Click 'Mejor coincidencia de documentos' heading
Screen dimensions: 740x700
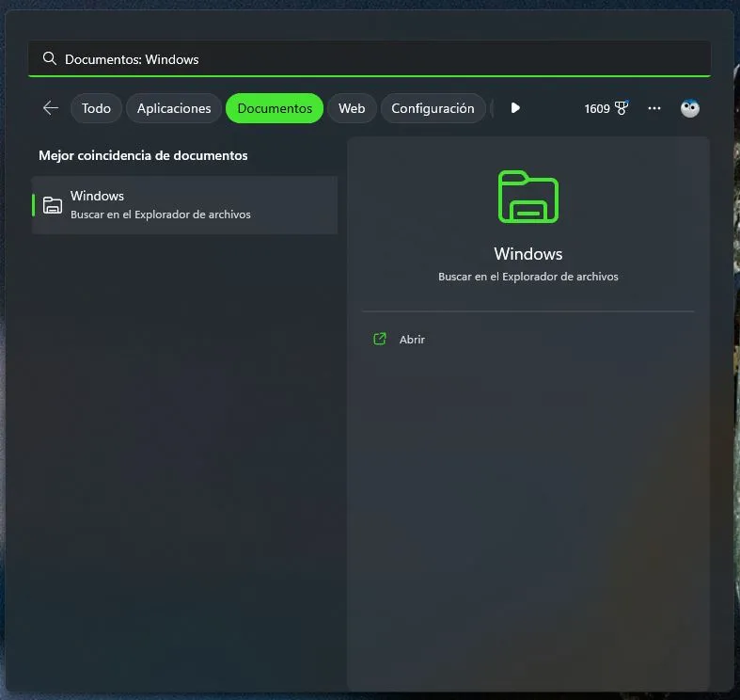[143, 155]
